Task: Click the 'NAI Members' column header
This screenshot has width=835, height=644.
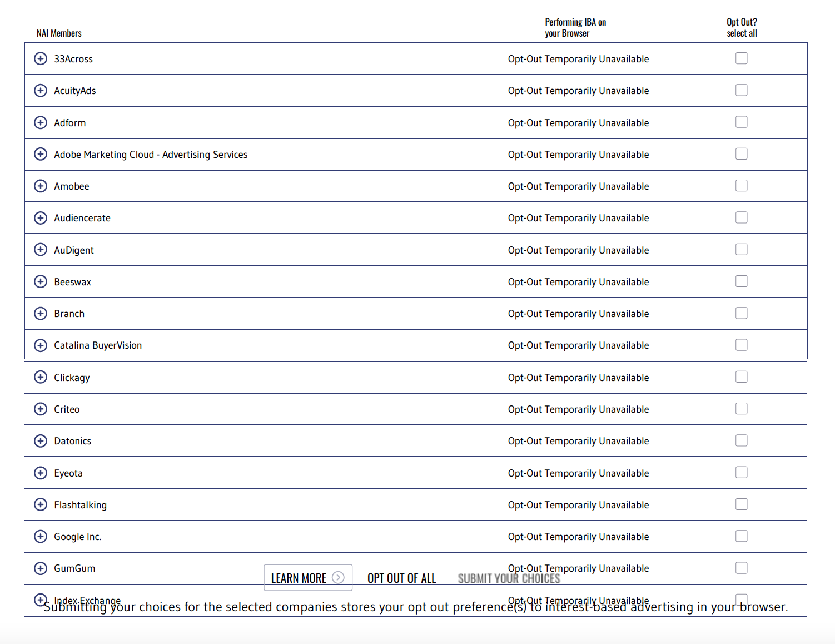Action: coord(59,33)
